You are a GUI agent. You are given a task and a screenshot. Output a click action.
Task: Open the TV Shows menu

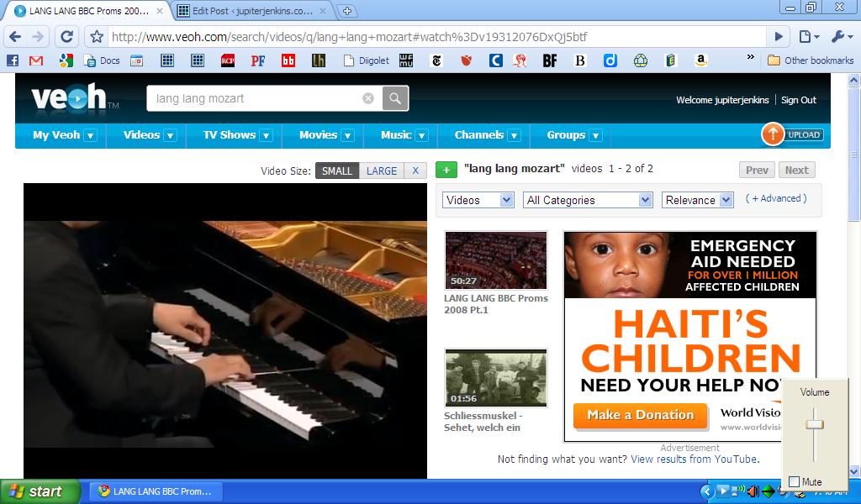click(237, 135)
